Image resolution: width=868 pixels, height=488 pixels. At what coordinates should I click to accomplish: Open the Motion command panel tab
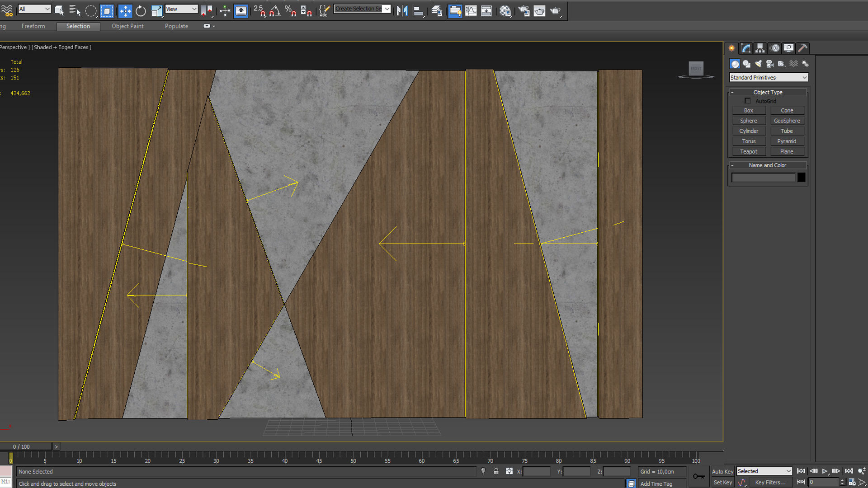coord(775,48)
